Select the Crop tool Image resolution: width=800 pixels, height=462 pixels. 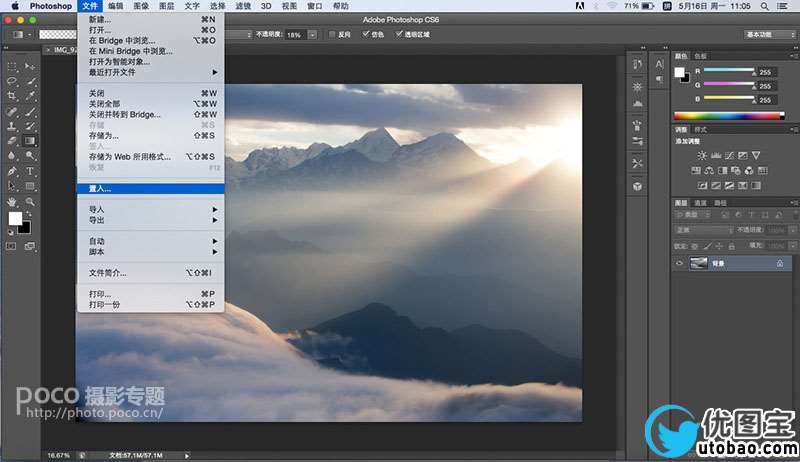pos(12,96)
